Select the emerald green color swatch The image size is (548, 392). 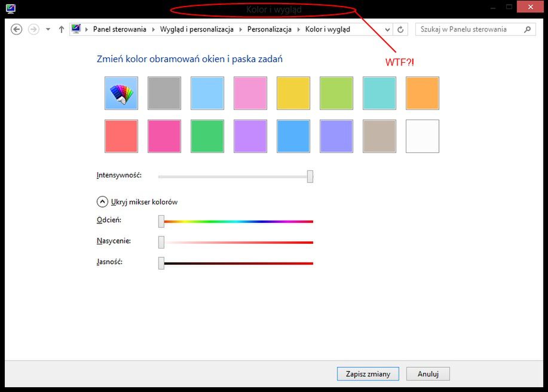point(207,136)
